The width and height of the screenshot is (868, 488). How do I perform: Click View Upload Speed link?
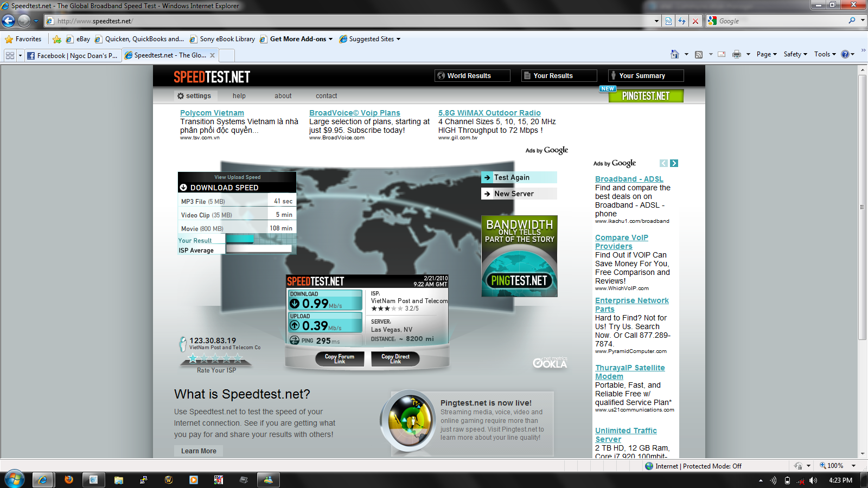[237, 177]
